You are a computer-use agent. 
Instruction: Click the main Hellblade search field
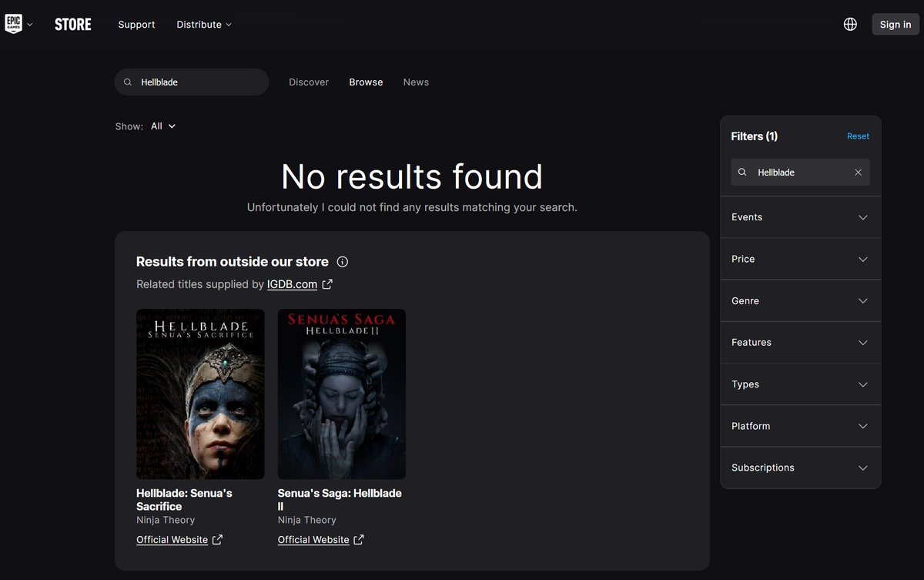pyautogui.click(x=192, y=82)
